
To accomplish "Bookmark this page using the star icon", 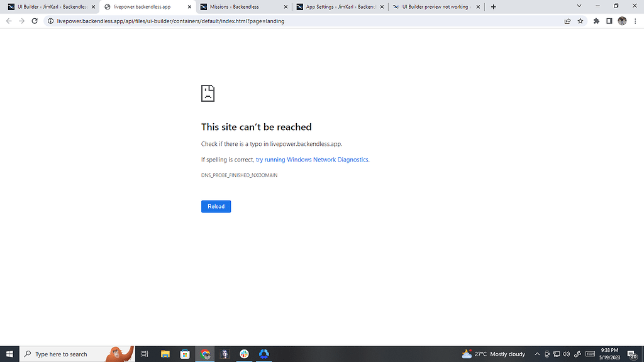I will pos(580,21).
